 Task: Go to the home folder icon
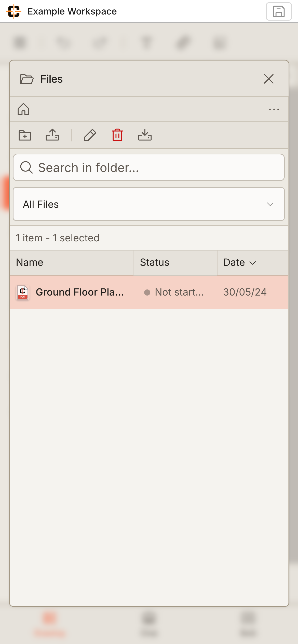23,109
